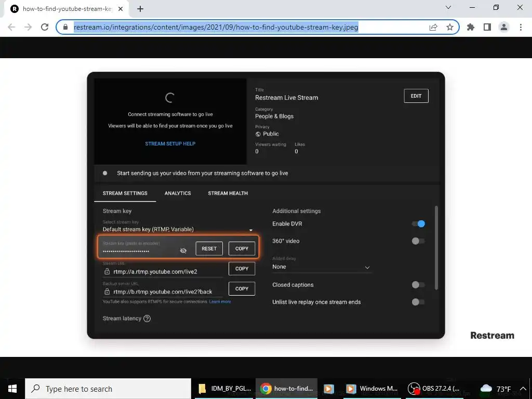Viewport: 532px width, 399px height.
Task: Toggle Enable DVR switch
Action: (418, 223)
